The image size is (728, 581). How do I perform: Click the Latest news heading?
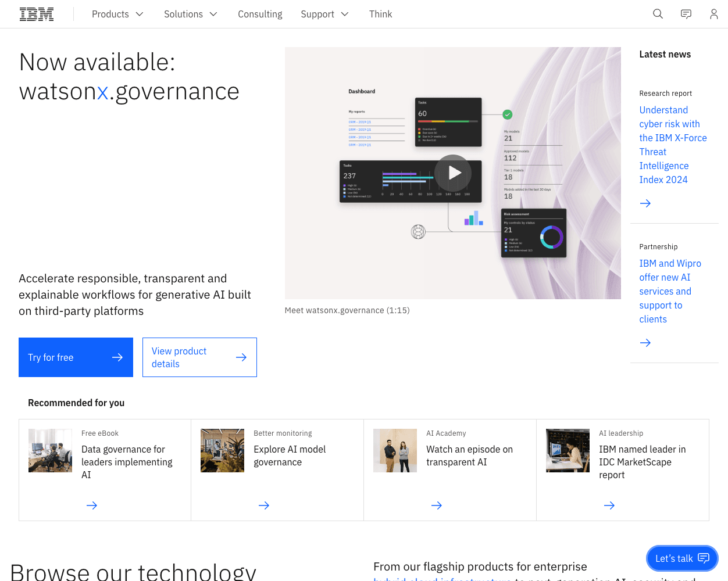(x=665, y=54)
